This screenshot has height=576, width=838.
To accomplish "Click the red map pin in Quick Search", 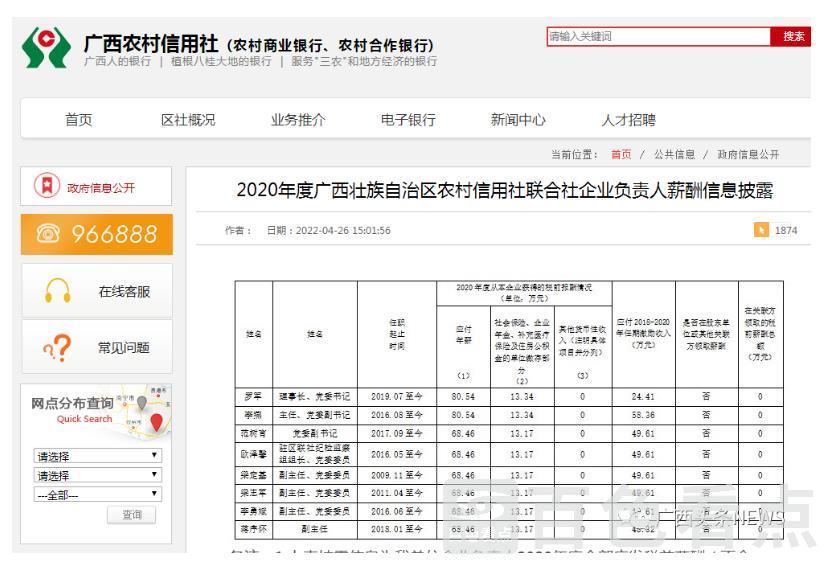I will coord(156,422).
